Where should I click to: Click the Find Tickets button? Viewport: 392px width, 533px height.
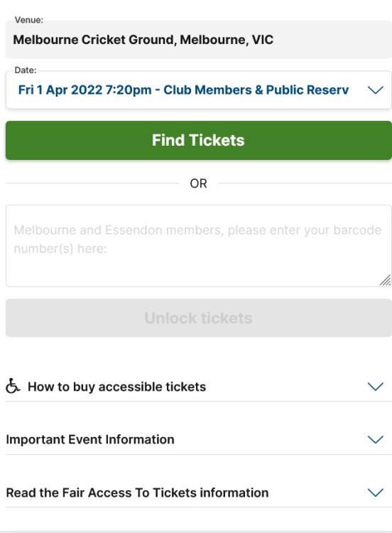tap(199, 141)
